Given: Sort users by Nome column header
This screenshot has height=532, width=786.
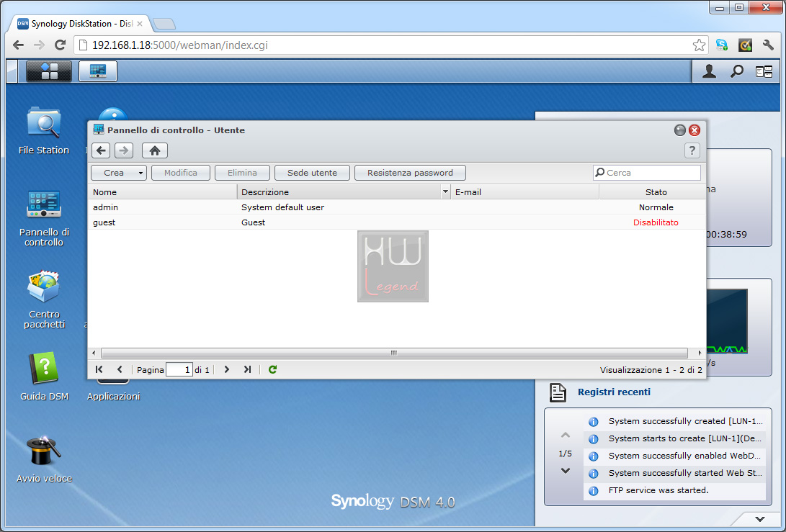Looking at the screenshot, I should 163,192.
